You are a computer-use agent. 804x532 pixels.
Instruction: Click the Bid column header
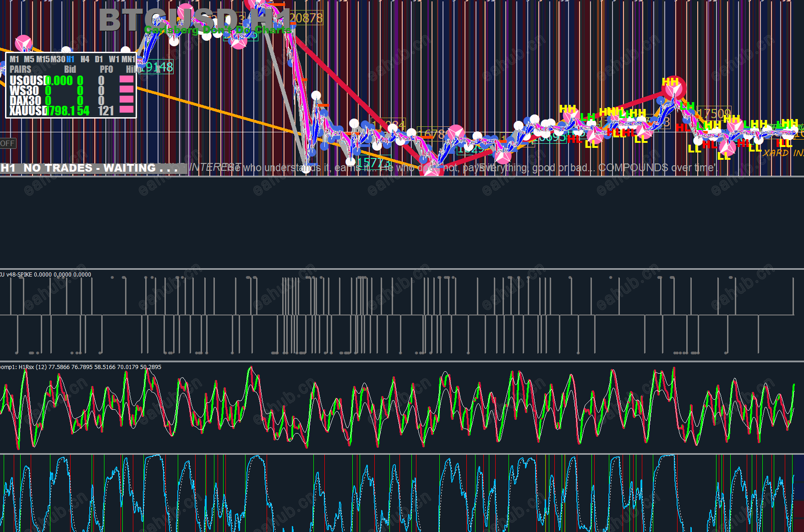point(70,70)
